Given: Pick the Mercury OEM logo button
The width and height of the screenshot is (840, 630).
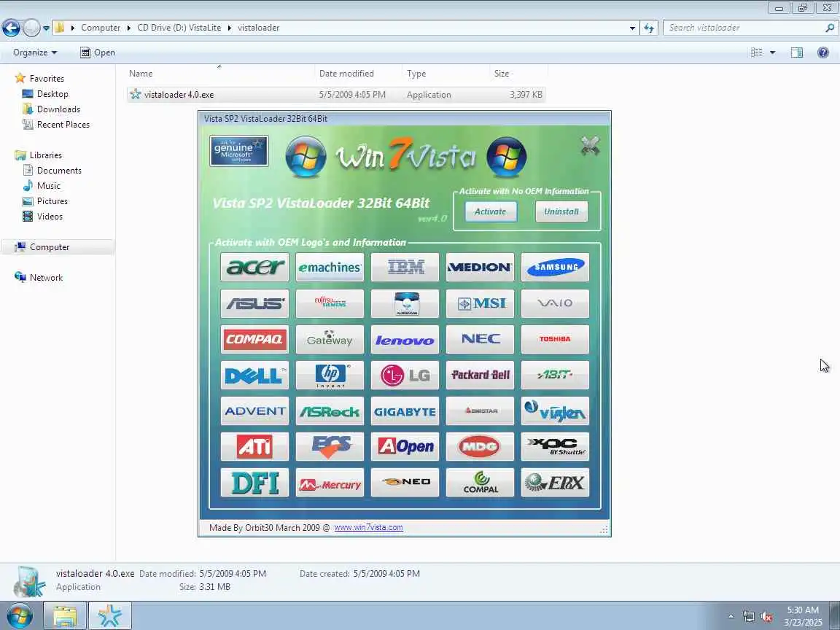Looking at the screenshot, I should click(x=330, y=483).
